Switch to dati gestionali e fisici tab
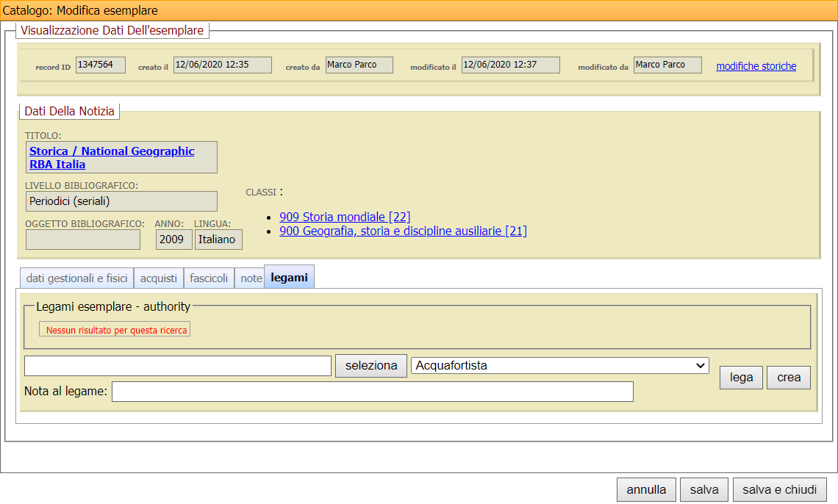Image resolution: width=838 pixels, height=504 pixels. point(76,278)
